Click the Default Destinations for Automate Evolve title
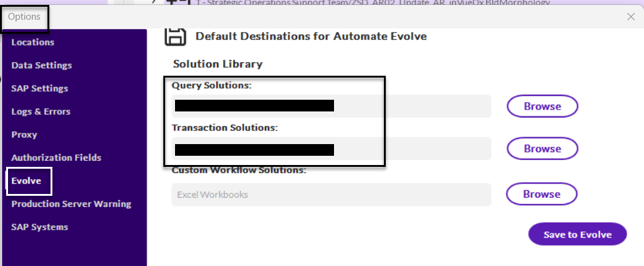 (311, 36)
